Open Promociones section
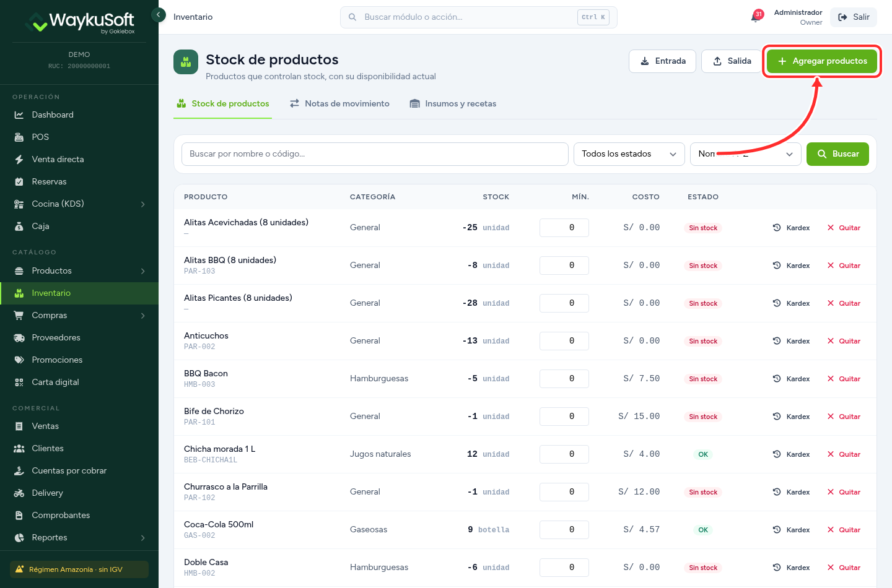Screen dimensions: 892x588 click(x=79, y=360)
